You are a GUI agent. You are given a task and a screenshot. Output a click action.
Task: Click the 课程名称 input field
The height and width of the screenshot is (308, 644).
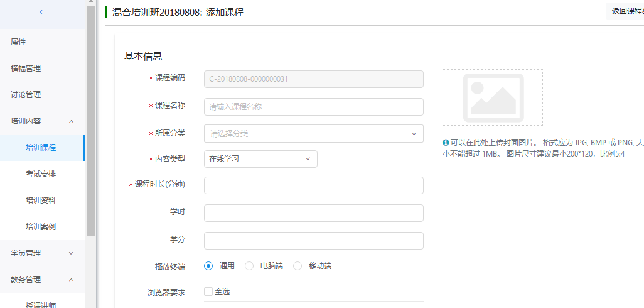[313, 107]
